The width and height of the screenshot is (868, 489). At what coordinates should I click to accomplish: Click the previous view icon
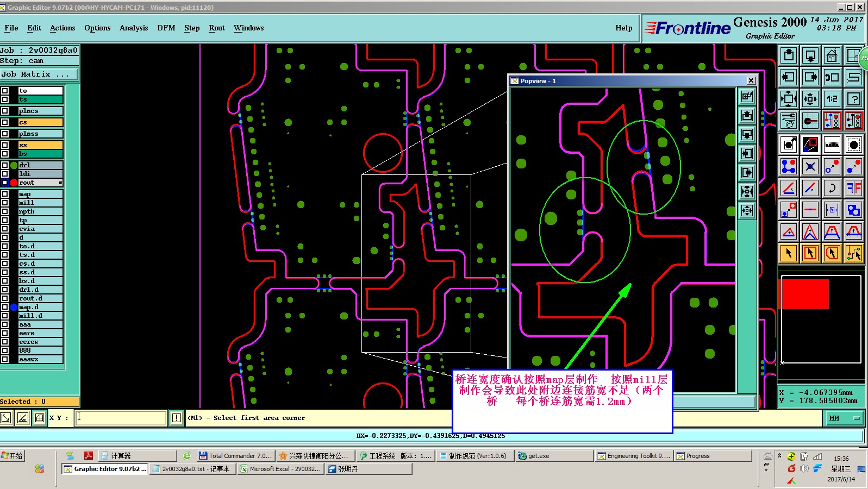832,77
